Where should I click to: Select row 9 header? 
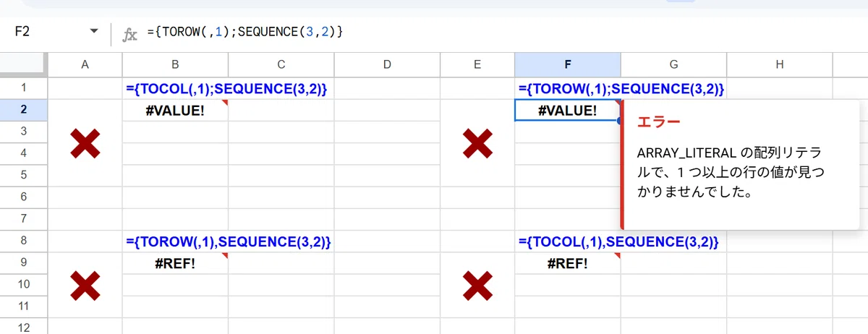coord(23,263)
